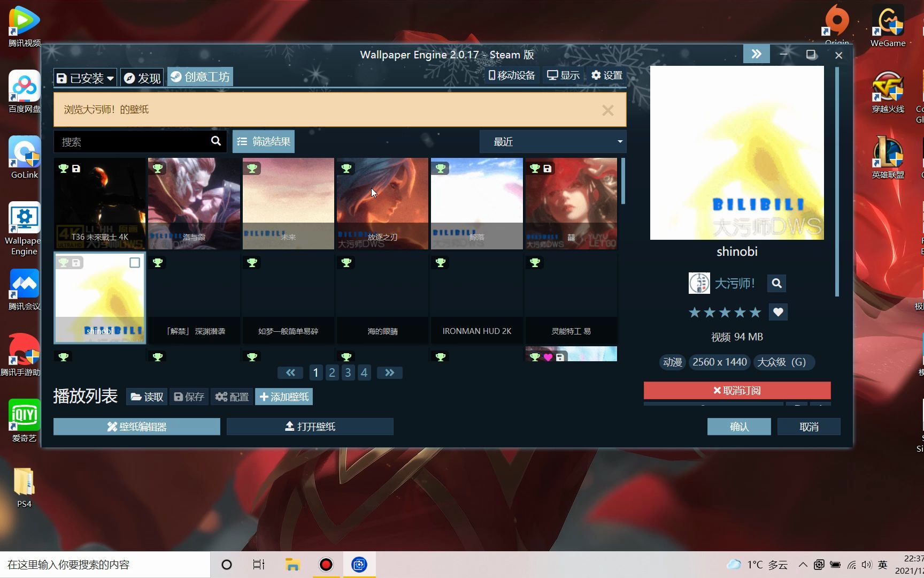Select the 如梦一般简单易碎 wallpaper tile
This screenshot has height=578, width=924.
point(288,298)
